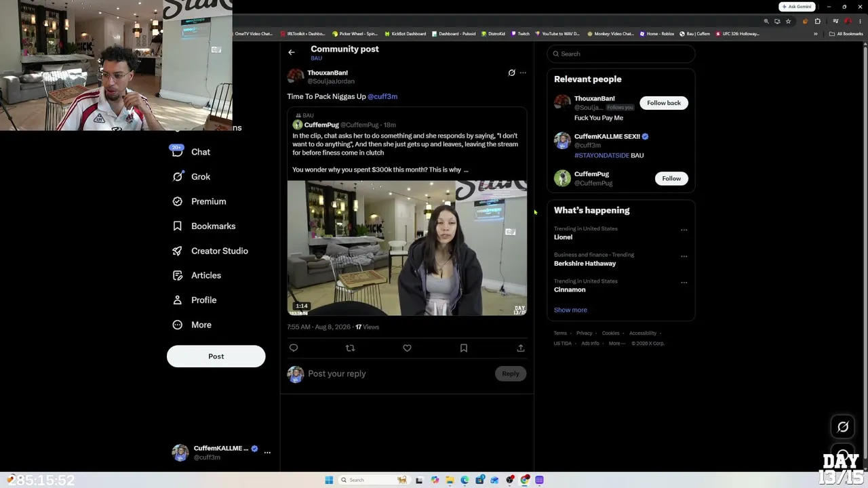The height and width of the screenshot is (488, 868).
Task: Open the KickBot Dashboard bookmark
Action: [406, 34]
